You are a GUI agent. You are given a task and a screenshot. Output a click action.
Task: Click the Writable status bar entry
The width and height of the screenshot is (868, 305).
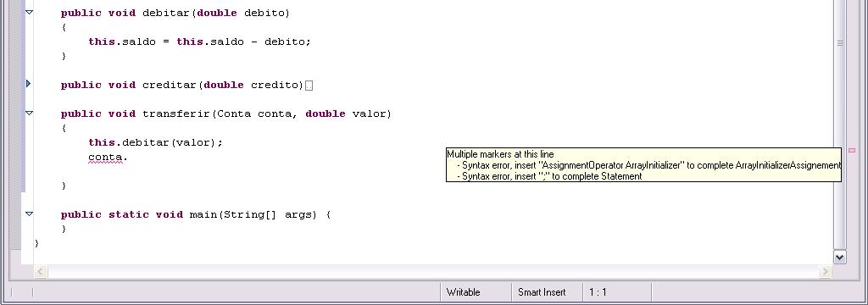tap(464, 292)
